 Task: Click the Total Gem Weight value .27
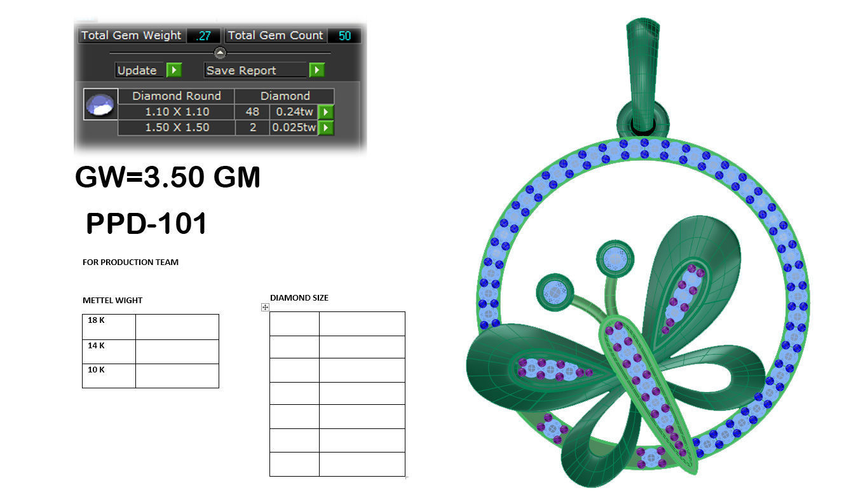pyautogui.click(x=203, y=36)
